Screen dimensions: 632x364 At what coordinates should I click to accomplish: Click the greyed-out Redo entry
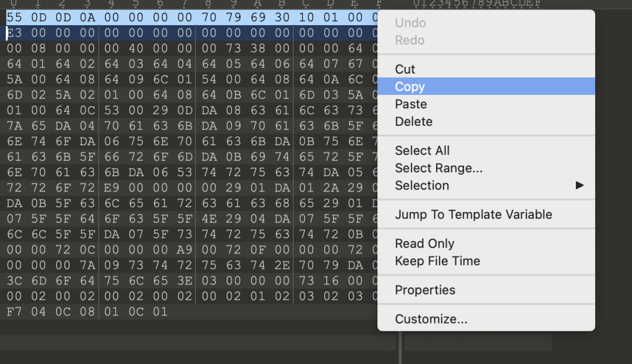click(410, 40)
